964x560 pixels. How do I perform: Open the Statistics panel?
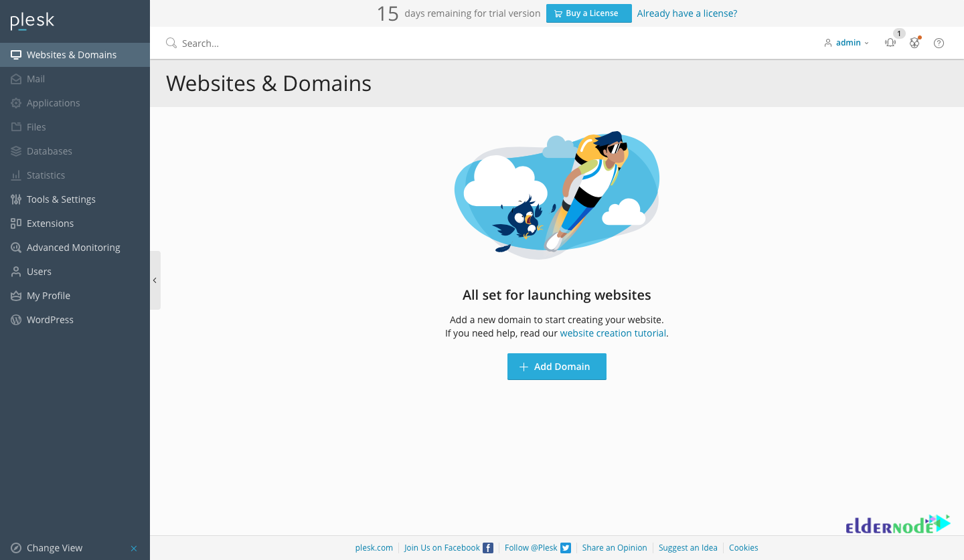pos(46,175)
